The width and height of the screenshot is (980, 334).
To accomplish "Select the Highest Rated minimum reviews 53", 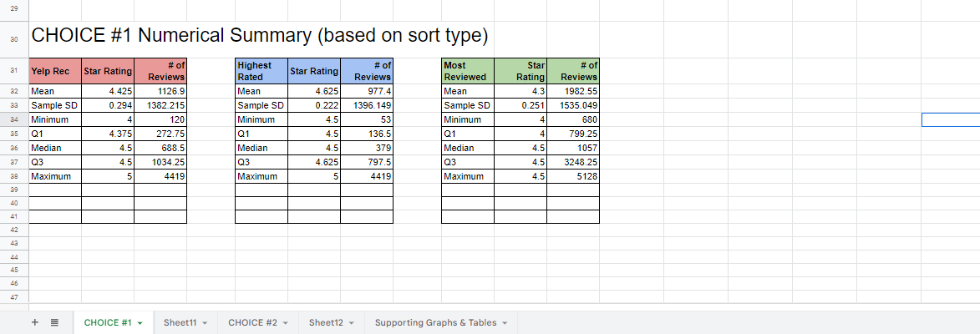I will pyautogui.click(x=367, y=119).
